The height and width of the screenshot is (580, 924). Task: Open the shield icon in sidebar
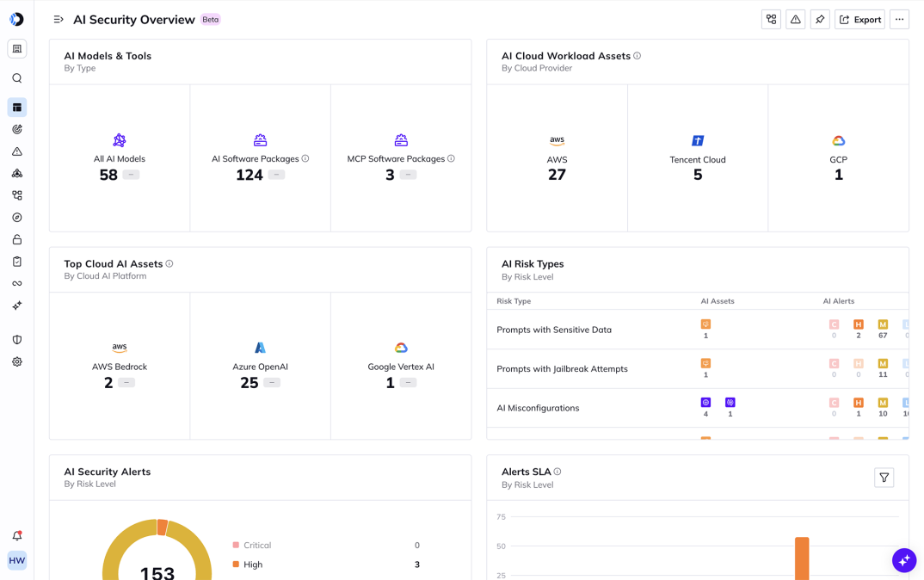(17, 340)
